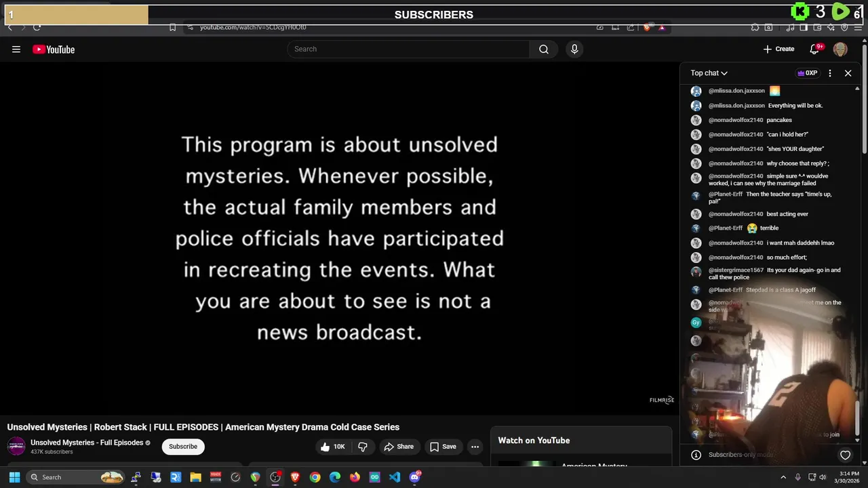The height and width of the screenshot is (488, 868).
Task: Click chat message "pancakes"
Action: click(779, 120)
